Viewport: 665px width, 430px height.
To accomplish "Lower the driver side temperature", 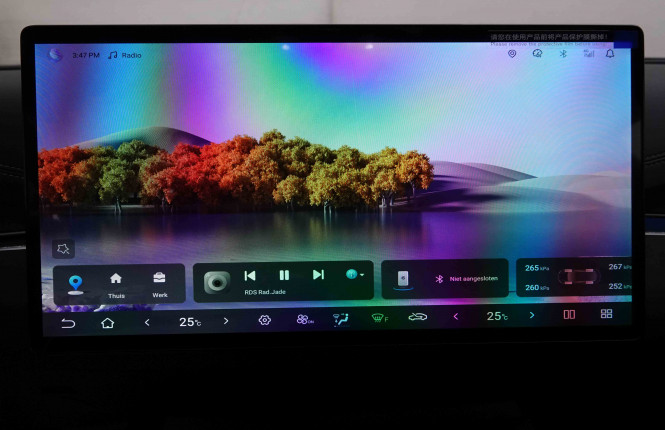I will coord(148,321).
